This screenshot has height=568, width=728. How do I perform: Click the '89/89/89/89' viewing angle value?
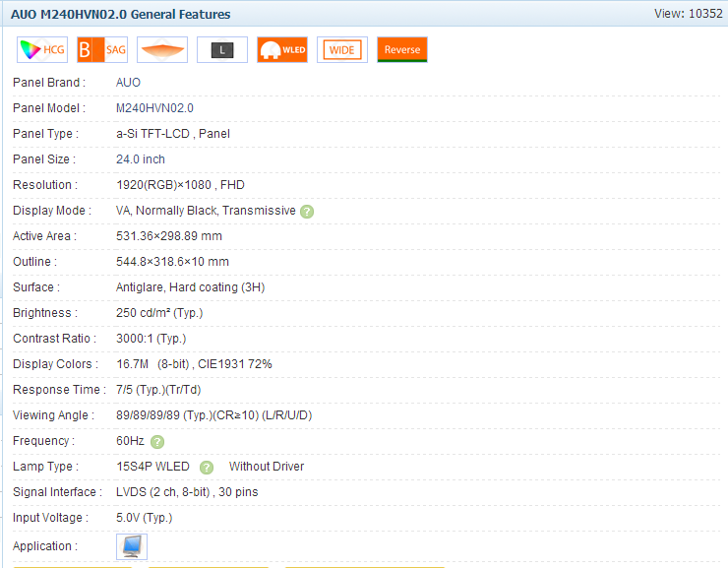213,415
